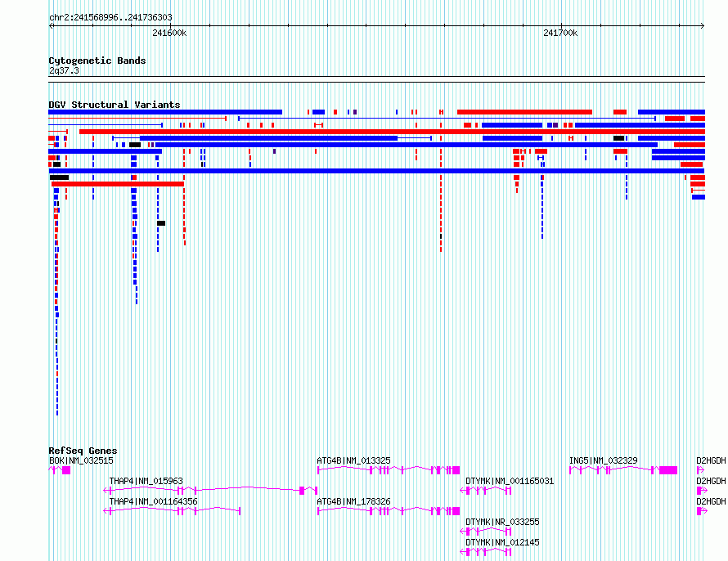Open the THAP4|NM_001164356 transcript label
The height and width of the screenshot is (561, 728).
click(x=153, y=501)
